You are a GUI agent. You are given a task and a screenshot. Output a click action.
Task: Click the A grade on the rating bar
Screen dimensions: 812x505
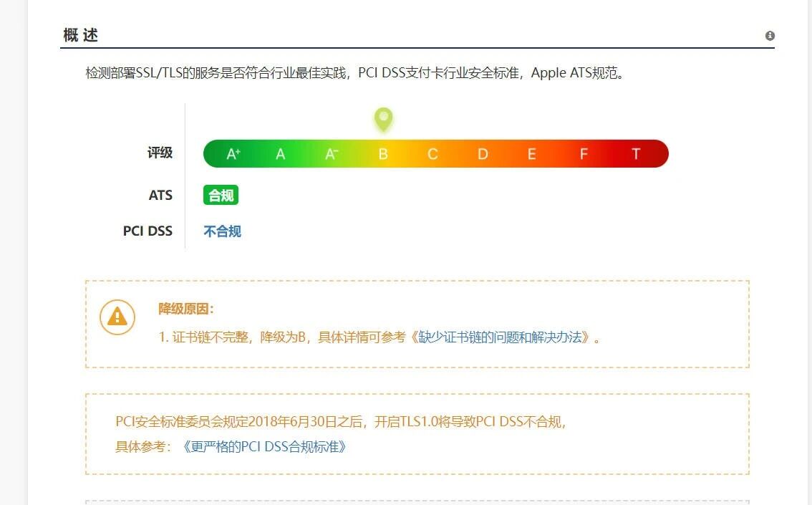tap(280, 154)
